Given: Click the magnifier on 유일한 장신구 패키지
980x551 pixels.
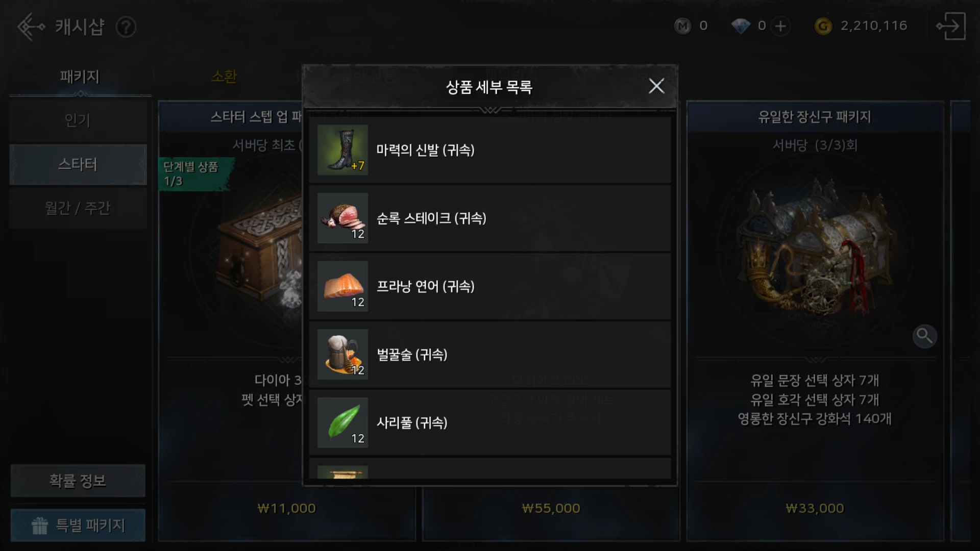Looking at the screenshot, I should pyautogui.click(x=924, y=336).
